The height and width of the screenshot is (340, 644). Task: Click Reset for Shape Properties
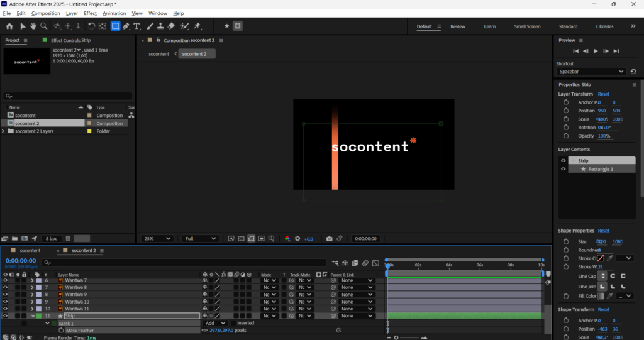[603, 231]
